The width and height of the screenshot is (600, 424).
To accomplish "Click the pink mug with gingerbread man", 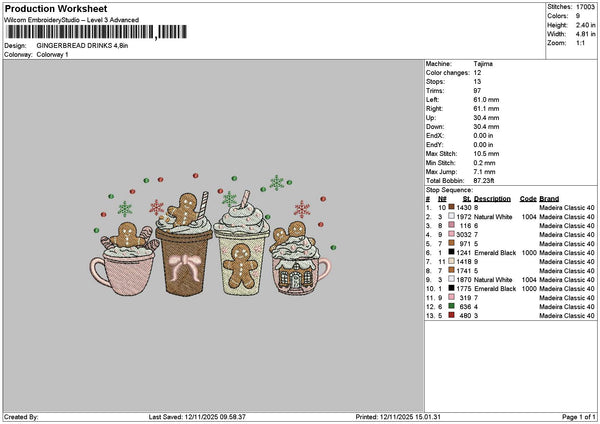I will pos(125,260).
